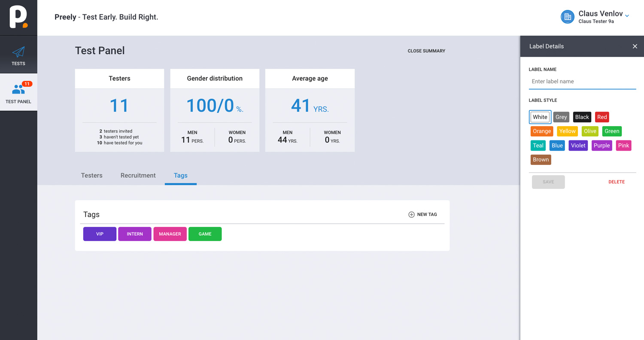Image resolution: width=644 pixels, height=340 pixels.
Task: Set the Pink label style
Action: [x=624, y=146]
